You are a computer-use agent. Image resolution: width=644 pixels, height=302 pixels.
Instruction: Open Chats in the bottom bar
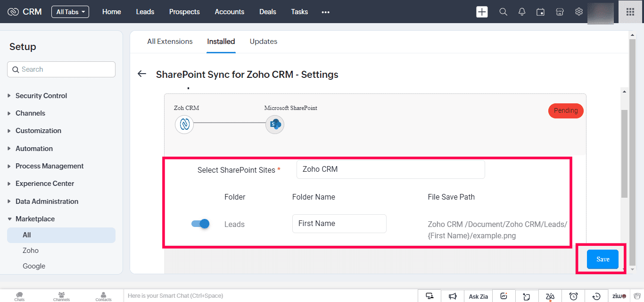(x=19, y=296)
